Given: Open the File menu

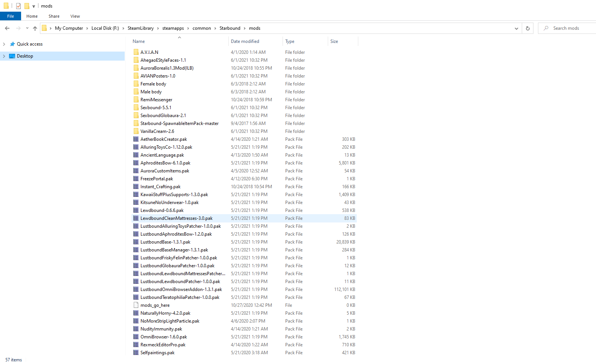Looking at the screenshot, I should [x=11, y=16].
